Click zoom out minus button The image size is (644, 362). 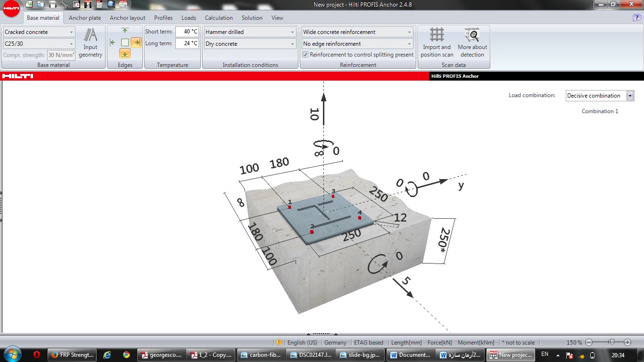pyautogui.click(x=589, y=342)
